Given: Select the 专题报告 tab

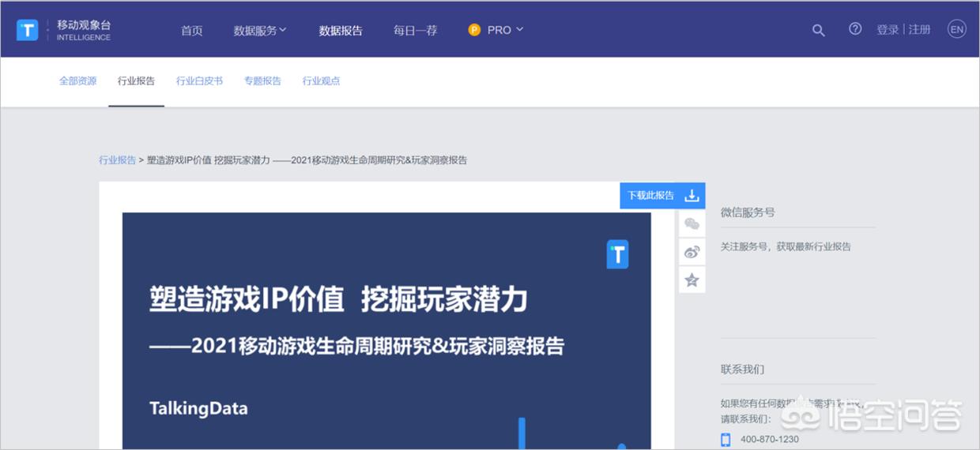Looking at the screenshot, I should [x=262, y=81].
